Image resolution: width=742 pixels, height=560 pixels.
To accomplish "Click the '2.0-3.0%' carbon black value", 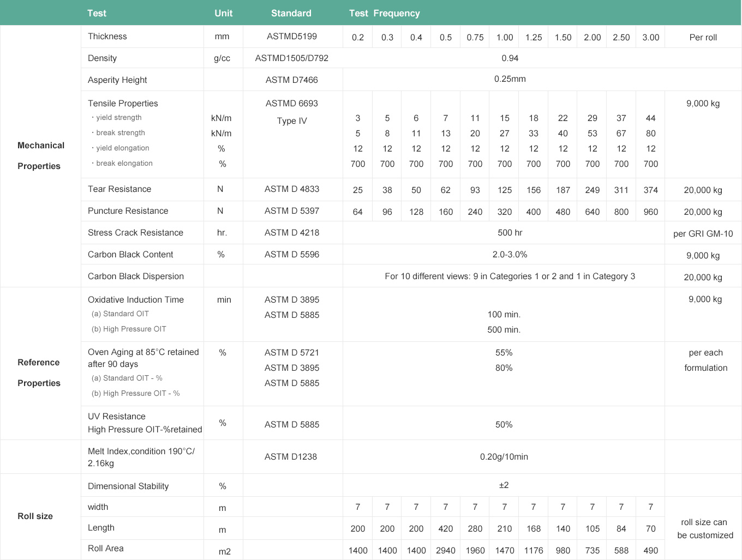I will [510, 254].
